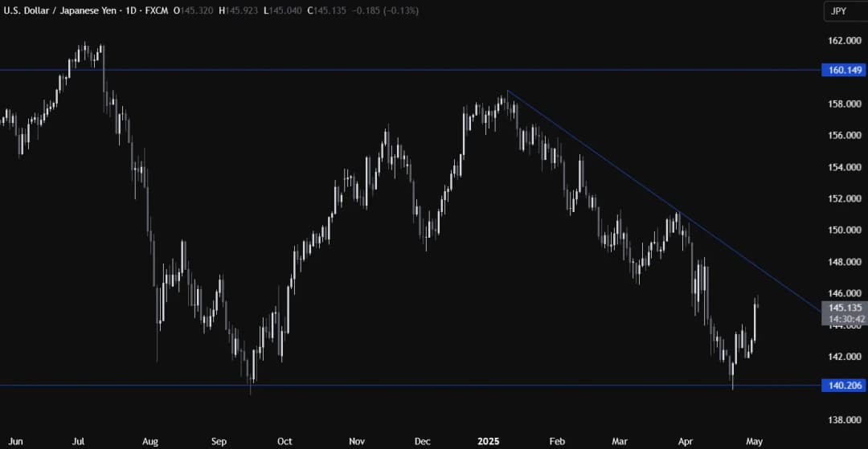This screenshot has height=449, width=868.
Task: Select the 160.149 resistance price label
Action: pos(842,70)
